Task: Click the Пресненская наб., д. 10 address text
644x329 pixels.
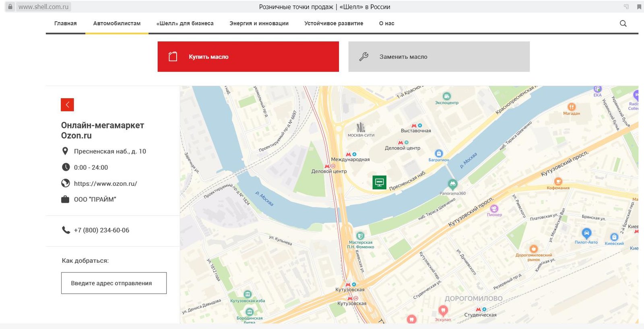Action: 110,151
